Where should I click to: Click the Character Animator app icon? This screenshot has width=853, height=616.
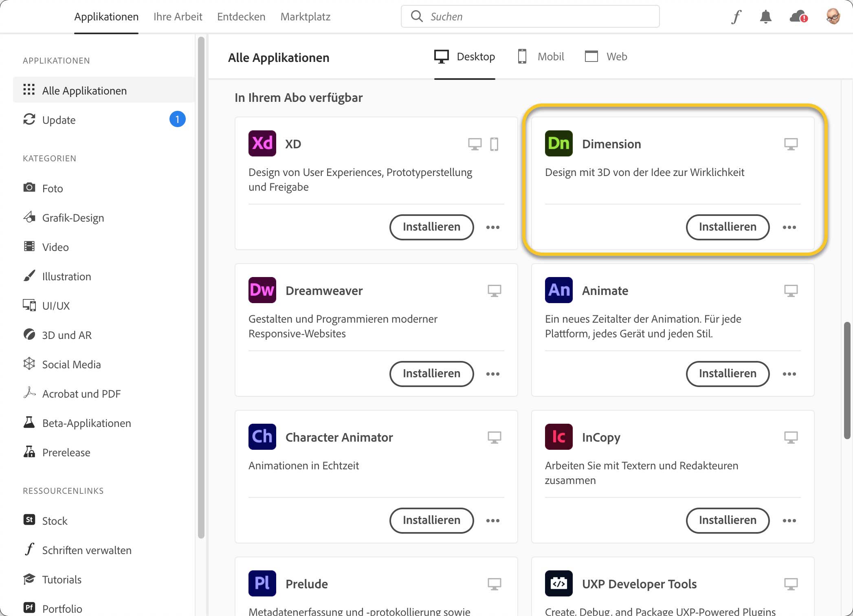point(262,437)
